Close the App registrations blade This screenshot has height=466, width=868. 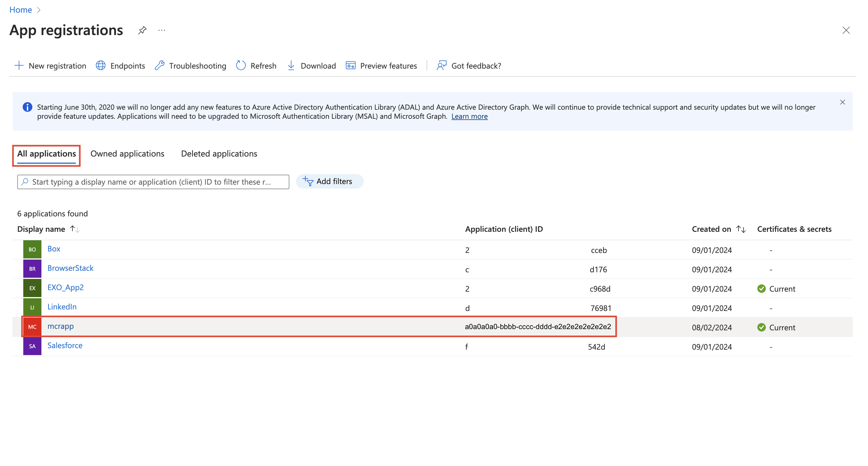pos(846,30)
